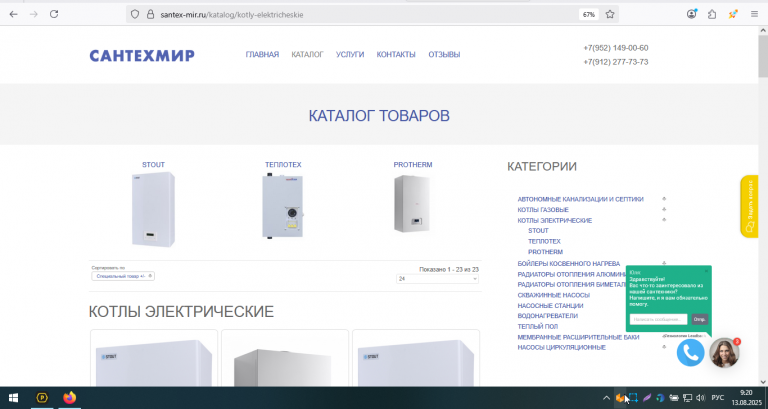Collapse the КОТЛЫ ЭЛЕКТРИЧЕСКИЕ category arrow

point(664,219)
